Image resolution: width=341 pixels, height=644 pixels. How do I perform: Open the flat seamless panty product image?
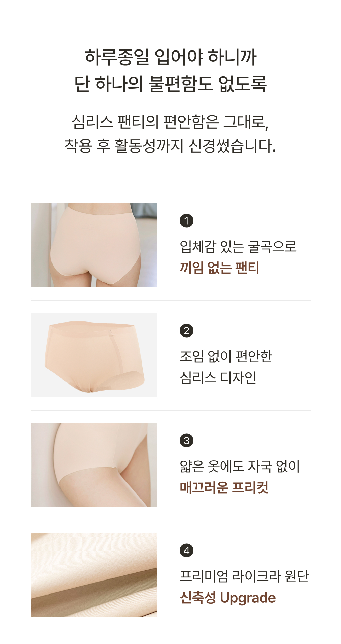click(x=94, y=355)
